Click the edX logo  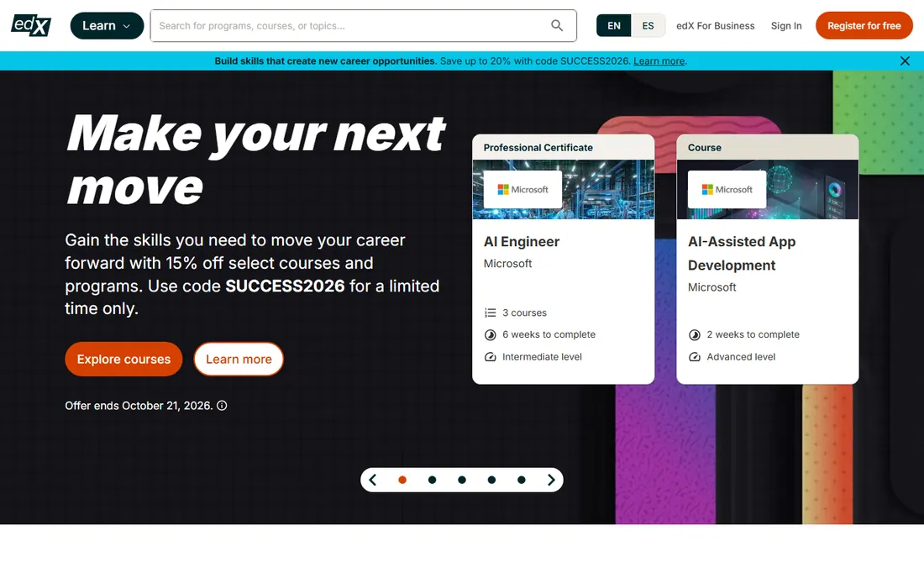[x=31, y=25]
